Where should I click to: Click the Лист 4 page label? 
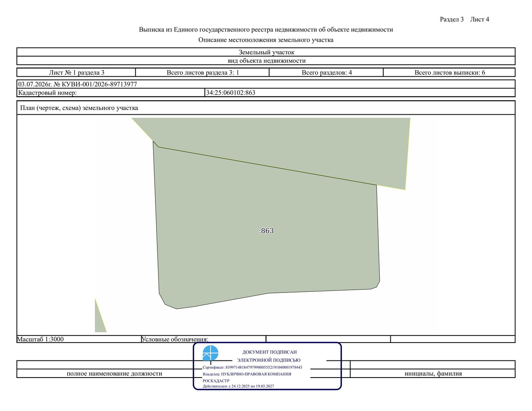pos(480,19)
